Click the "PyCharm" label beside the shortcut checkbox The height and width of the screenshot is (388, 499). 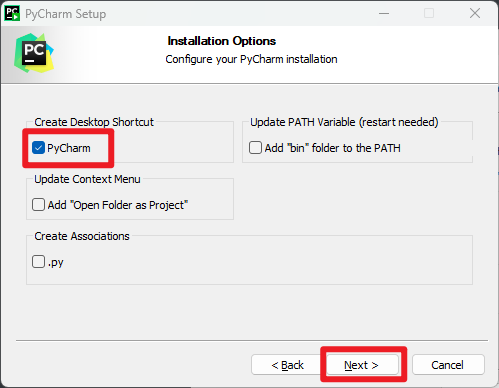(69, 148)
